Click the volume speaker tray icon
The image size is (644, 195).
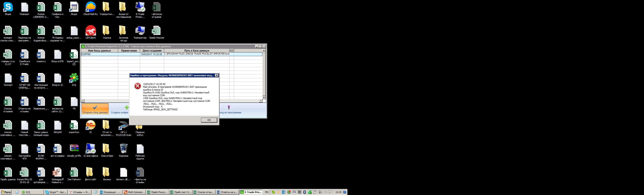click(x=325, y=192)
